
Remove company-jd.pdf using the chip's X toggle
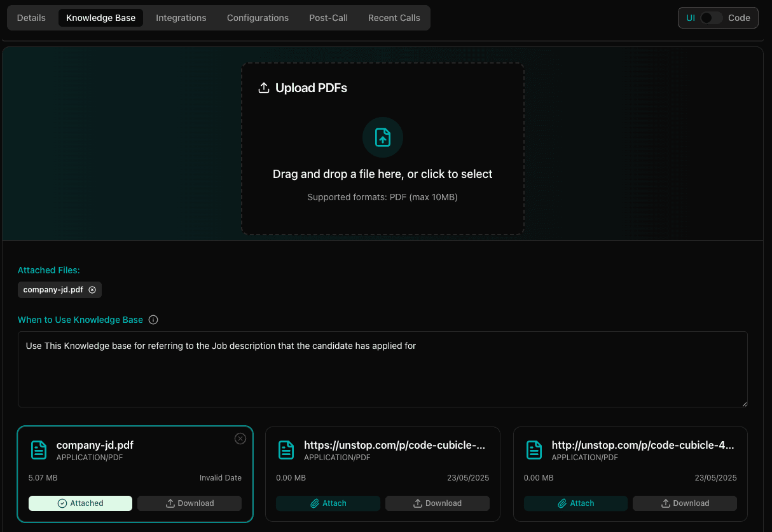[93, 289]
